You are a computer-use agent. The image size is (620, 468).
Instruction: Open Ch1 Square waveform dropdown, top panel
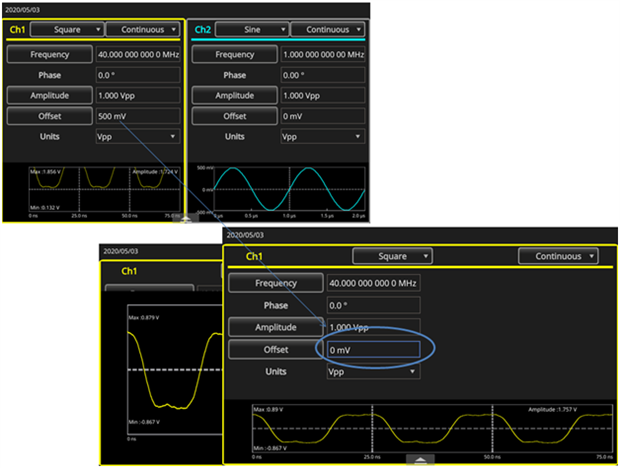coord(67,30)
